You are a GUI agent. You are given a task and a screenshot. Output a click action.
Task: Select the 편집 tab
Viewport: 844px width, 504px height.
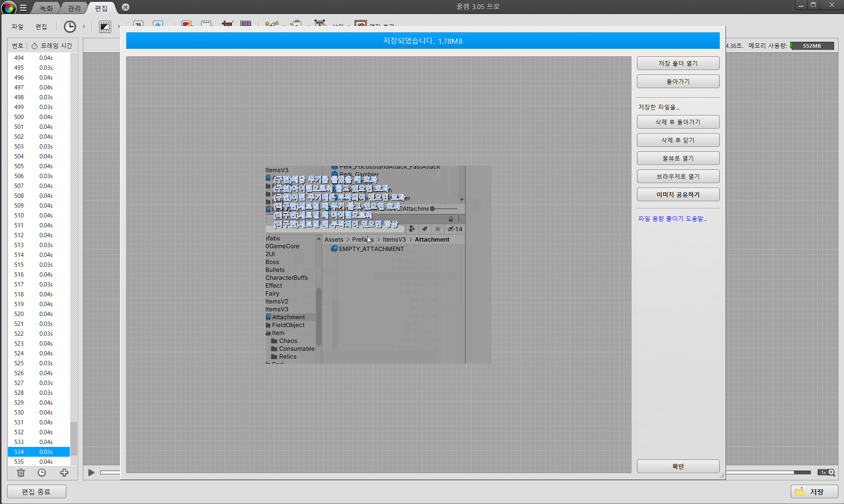click(101, 8)
